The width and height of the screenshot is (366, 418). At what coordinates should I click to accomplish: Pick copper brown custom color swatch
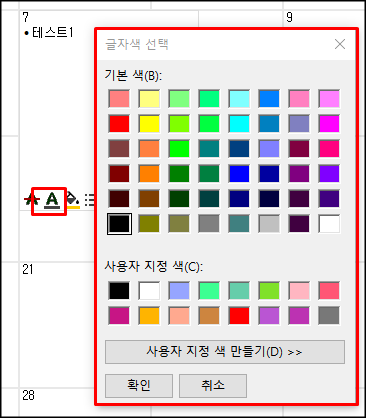tap(209, 316)
